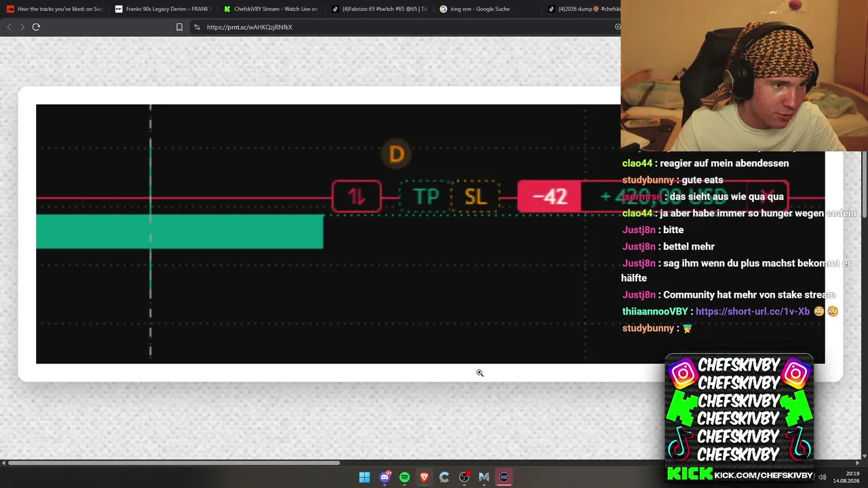The image size is (868, 488).
Task: Open Spotify from the taskbar
Action: (x=405, y=477)
